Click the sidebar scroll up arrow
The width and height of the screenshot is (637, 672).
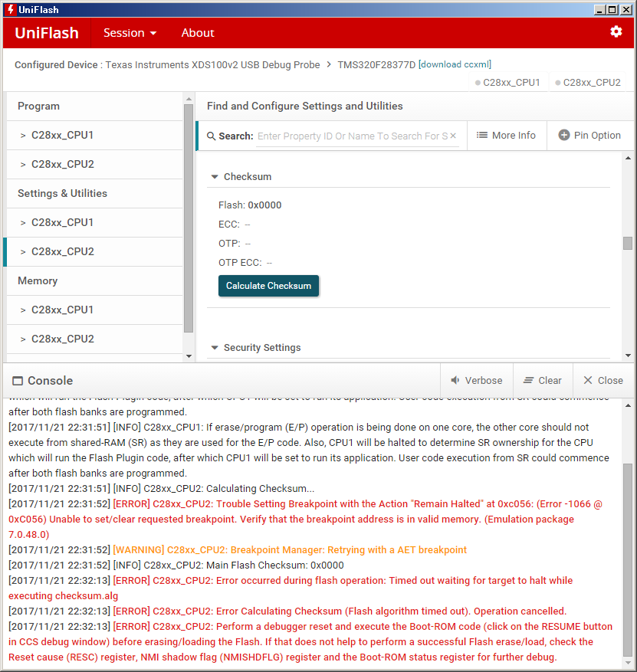189,99
